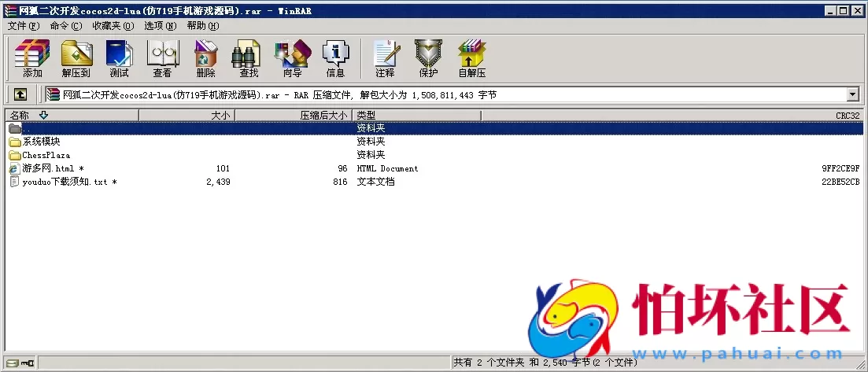
Task: Click the youduo下载须知.txt file icon
Action: (x=15, y=182)
